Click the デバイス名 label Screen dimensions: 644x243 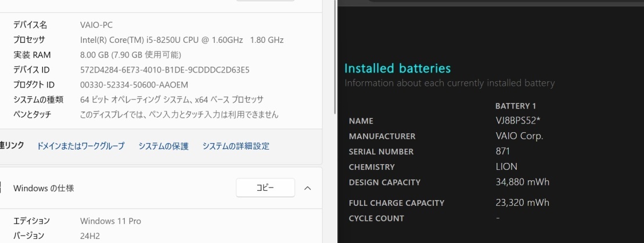(30, 25)
